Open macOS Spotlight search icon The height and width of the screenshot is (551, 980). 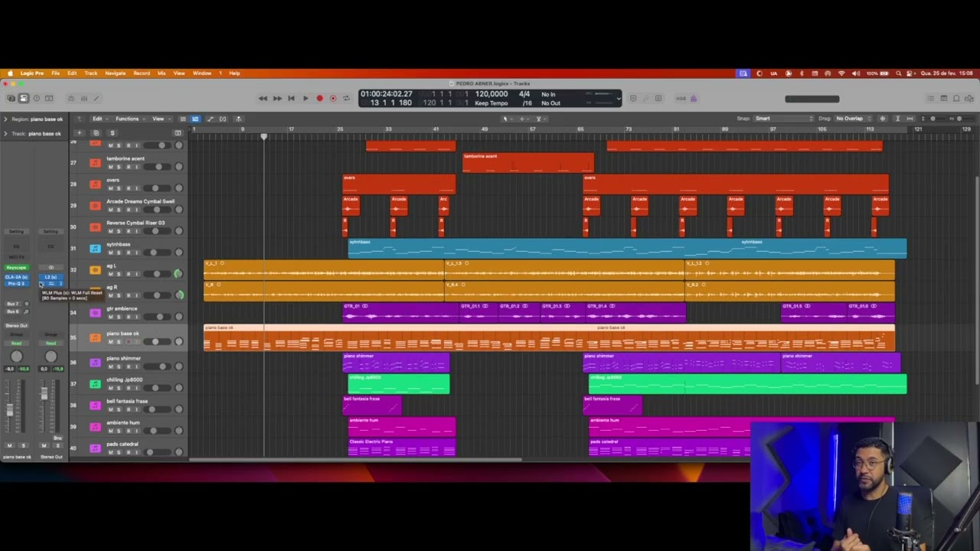click(x=899, y=73)
